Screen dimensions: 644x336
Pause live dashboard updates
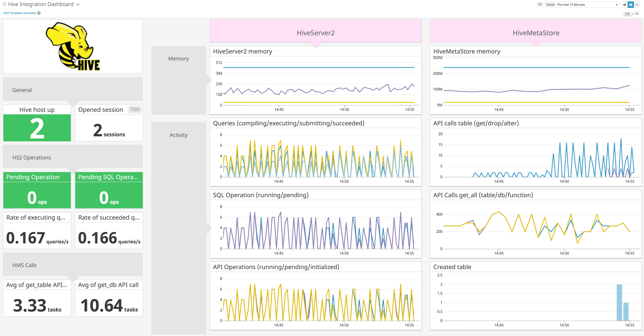[631, 5]
